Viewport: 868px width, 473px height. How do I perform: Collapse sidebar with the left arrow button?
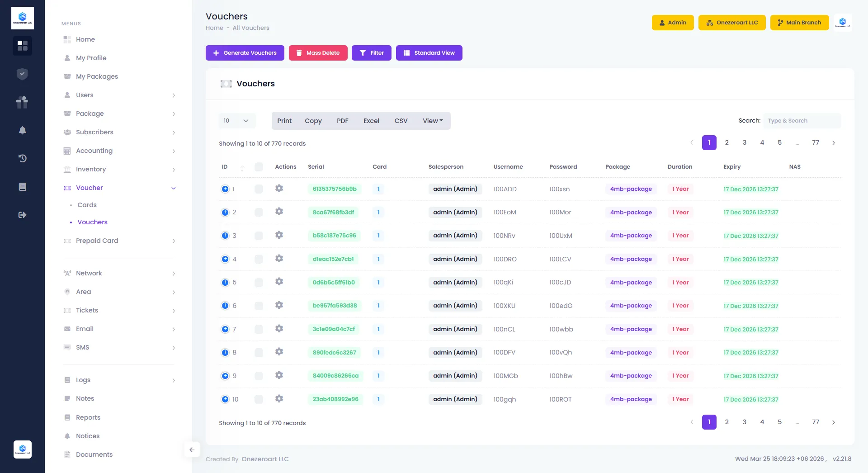pyautogui.click(x=192, y=449)
